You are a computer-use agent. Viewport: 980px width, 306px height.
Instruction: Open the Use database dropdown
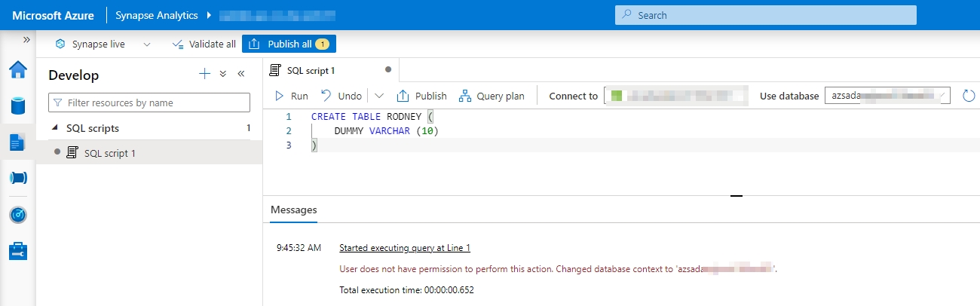888,96
